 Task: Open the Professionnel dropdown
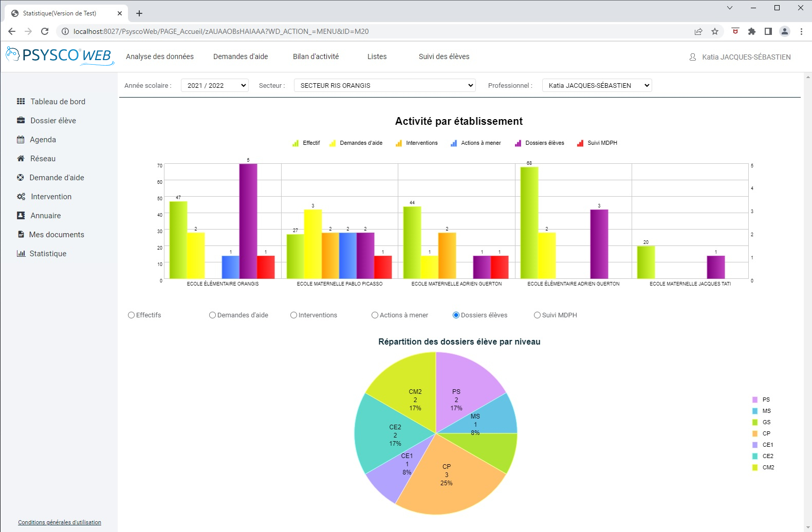pyautogui.click(x=597, y=86)
